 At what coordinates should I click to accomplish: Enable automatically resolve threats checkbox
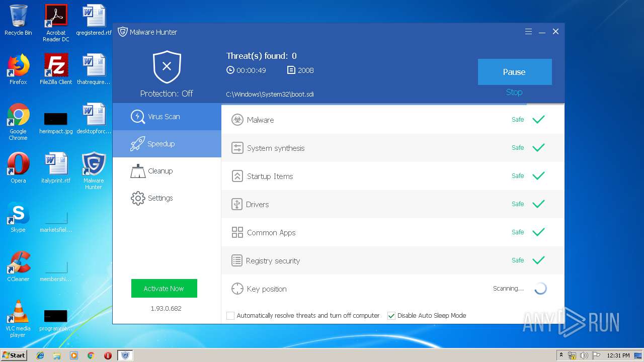[x=230, y=316]
